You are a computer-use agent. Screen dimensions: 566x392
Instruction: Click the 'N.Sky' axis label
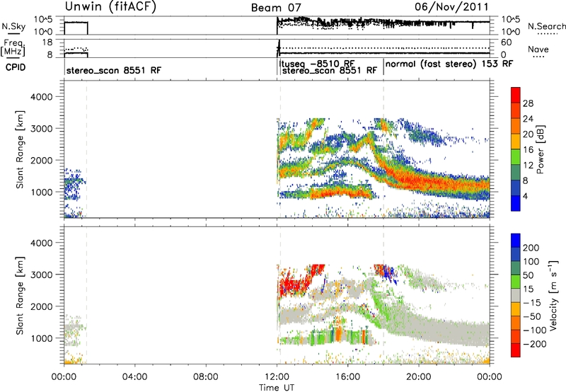coord(13,26)
